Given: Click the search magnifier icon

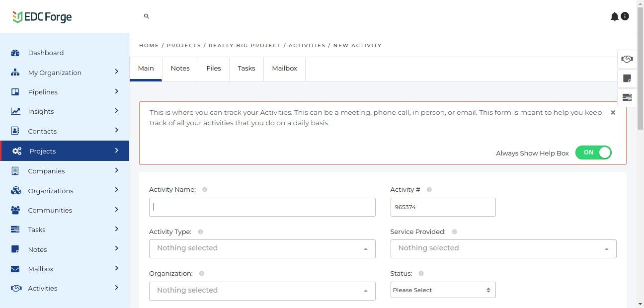Looking at the screenshot, I should 147,16.
